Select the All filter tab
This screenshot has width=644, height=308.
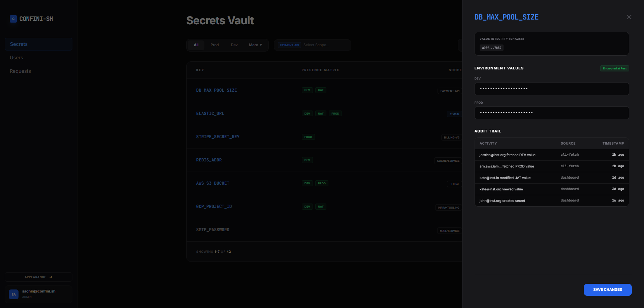196,45
